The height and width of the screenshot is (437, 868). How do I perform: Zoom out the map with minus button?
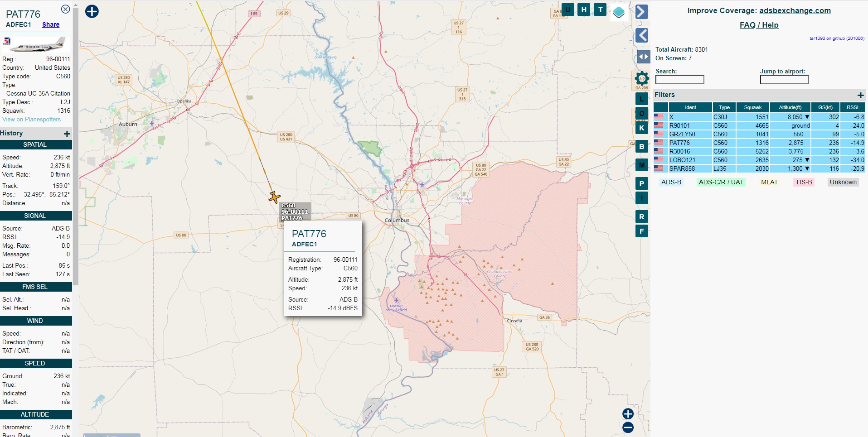click(628, 427)
